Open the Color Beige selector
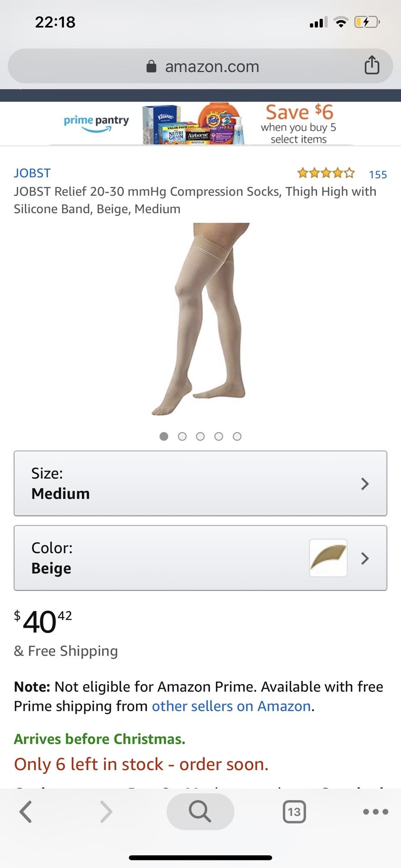 (200, 558)
